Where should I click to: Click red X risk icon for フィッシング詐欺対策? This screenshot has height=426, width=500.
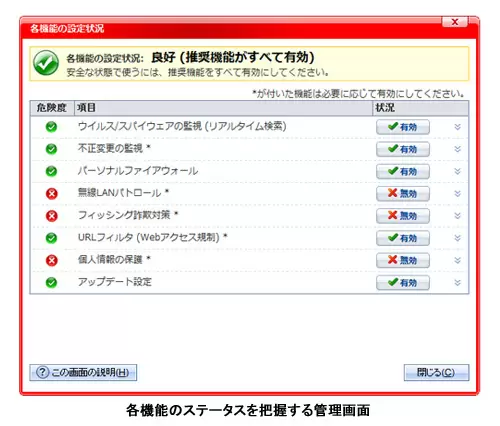[52, 216]
